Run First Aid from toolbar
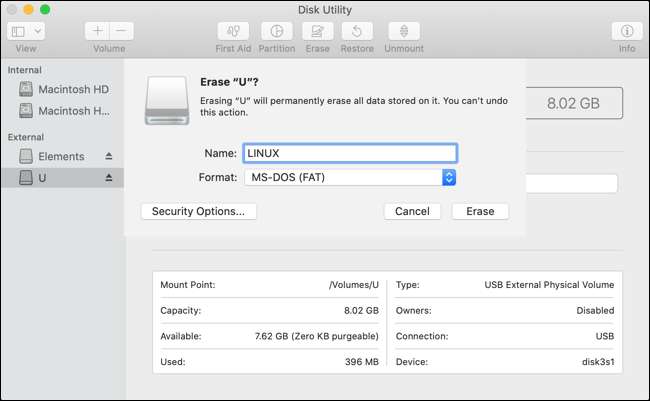This screenshot has height=401, width=650. pos(233,31)
